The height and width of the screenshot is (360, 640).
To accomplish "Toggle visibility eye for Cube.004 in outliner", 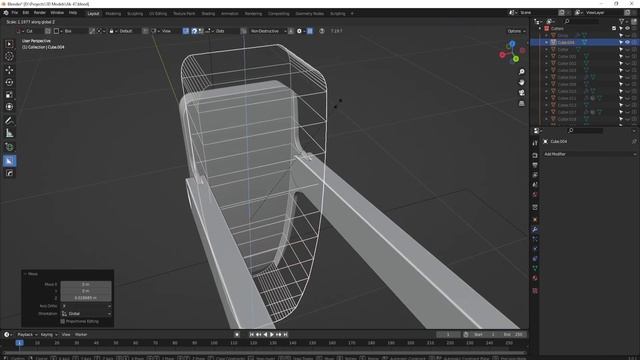I will (x=627, y=42).
